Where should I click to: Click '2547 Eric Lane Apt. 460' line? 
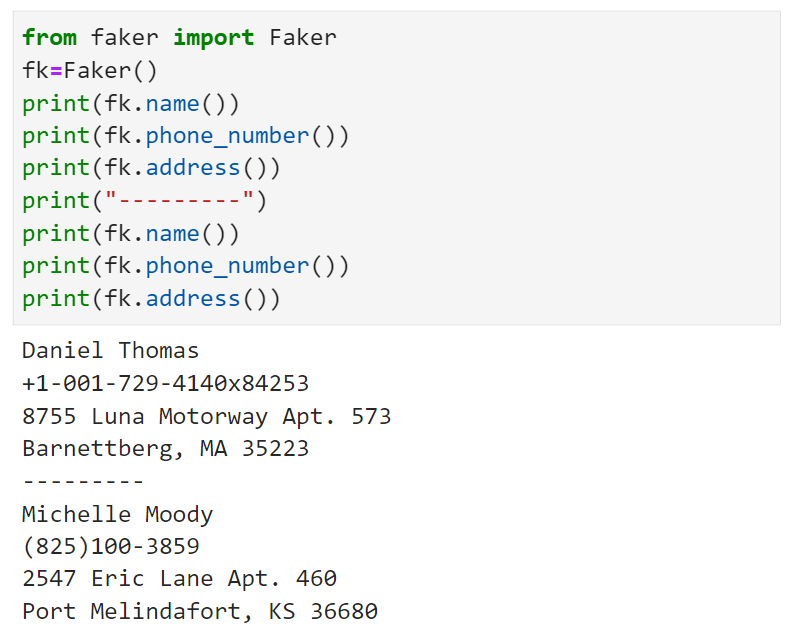pos(179,579)
